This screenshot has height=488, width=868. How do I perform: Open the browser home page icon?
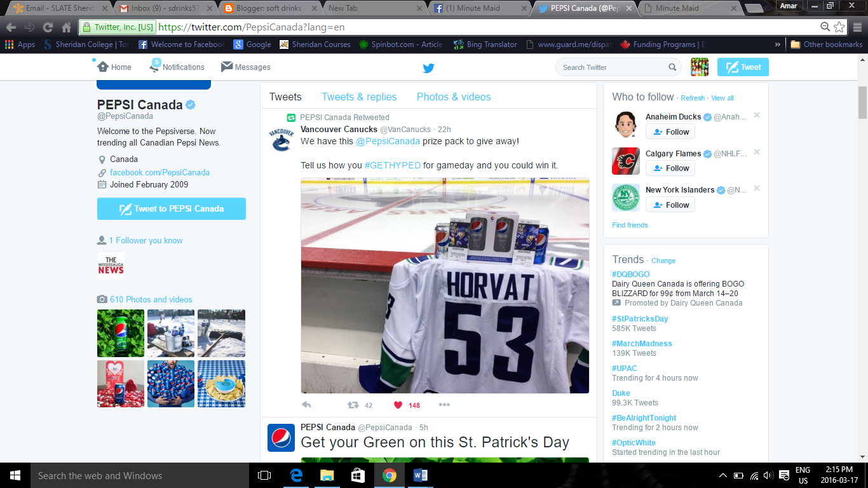(66, 27)
